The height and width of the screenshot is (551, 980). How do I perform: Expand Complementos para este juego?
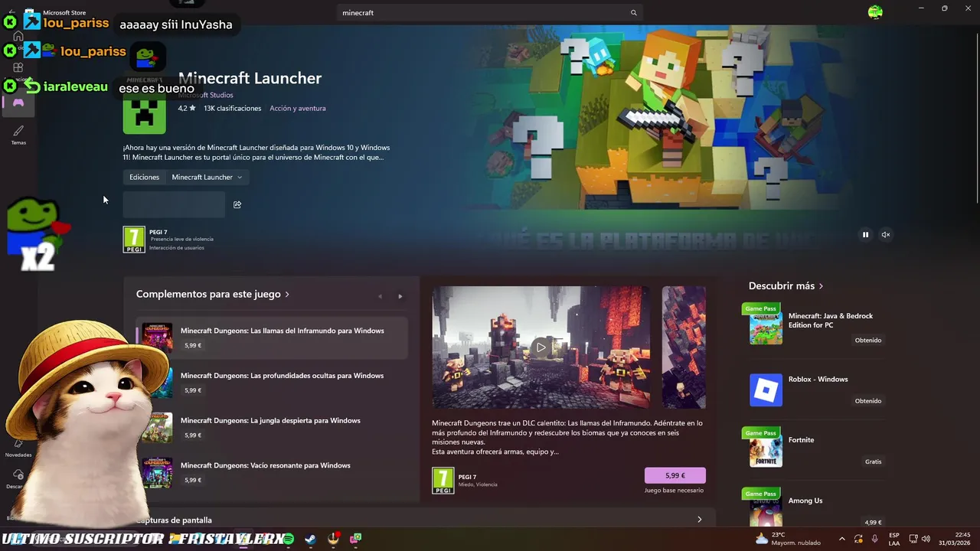click(213, 294)
